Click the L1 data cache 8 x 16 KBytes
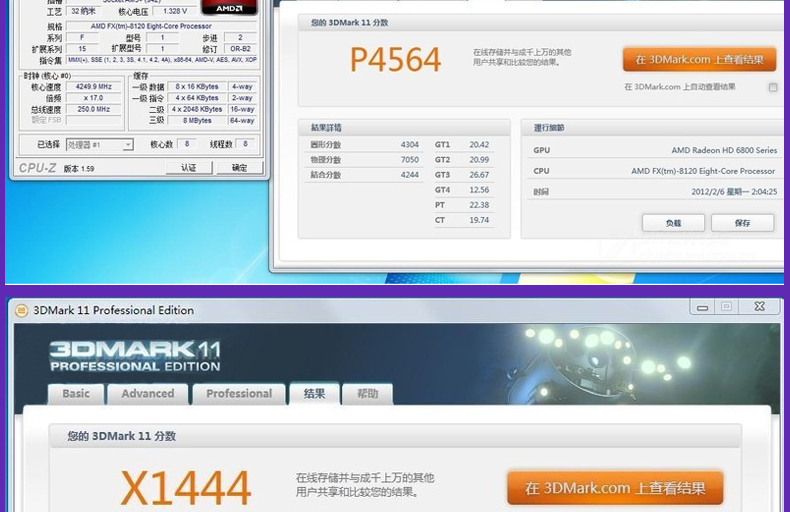This screenshot has height=512, width=790. click(x=197, y=87)
